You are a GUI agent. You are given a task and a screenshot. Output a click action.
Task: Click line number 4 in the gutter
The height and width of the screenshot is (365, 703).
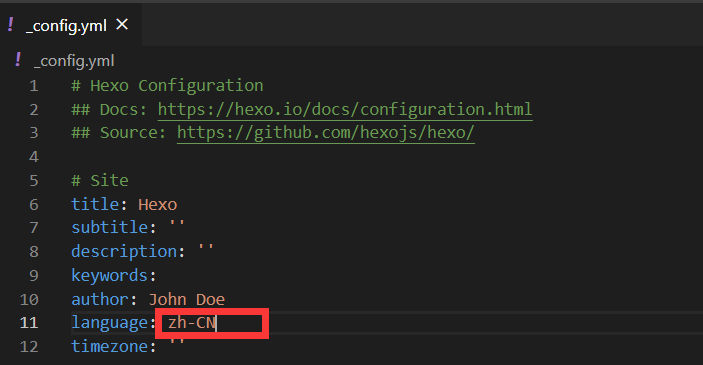34,157
